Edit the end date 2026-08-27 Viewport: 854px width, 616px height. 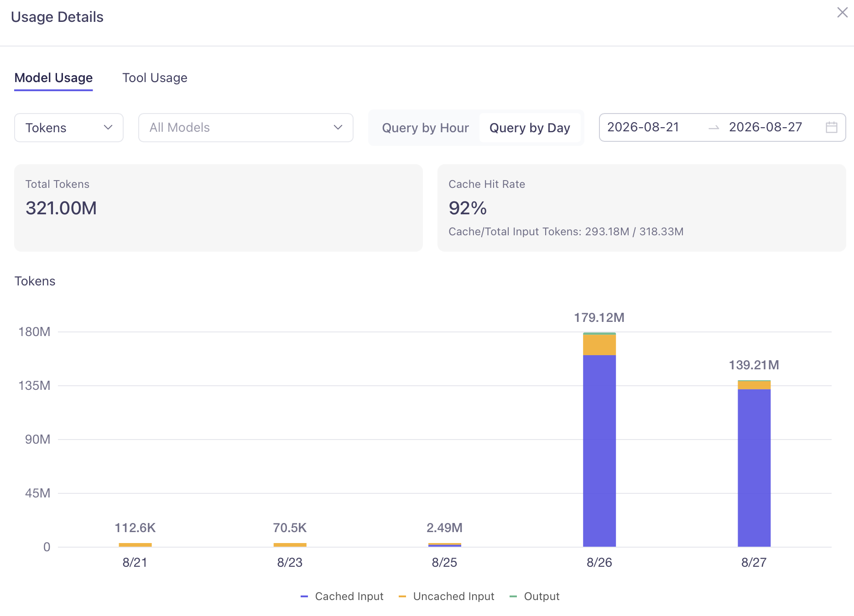[765, 127]
